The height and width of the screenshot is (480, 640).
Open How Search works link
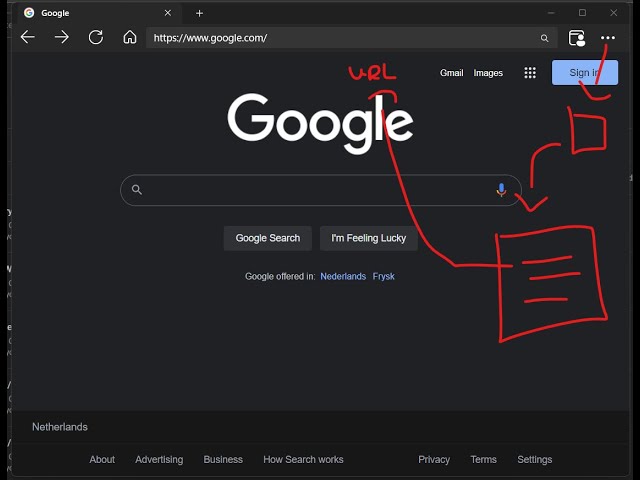click(303, 459)
